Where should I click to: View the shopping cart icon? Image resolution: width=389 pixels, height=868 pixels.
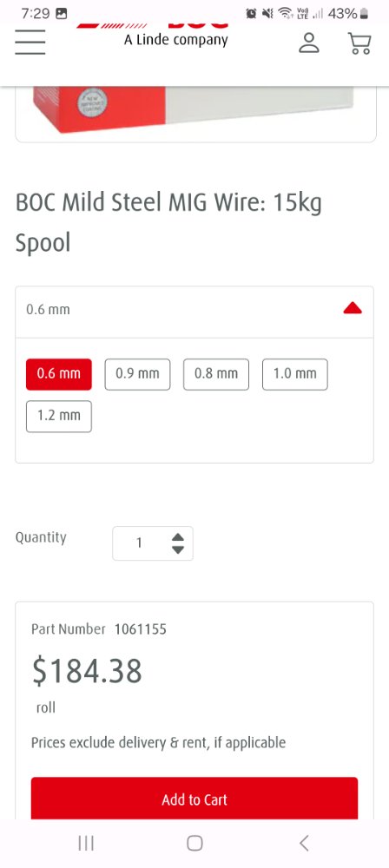pos(359,43)
